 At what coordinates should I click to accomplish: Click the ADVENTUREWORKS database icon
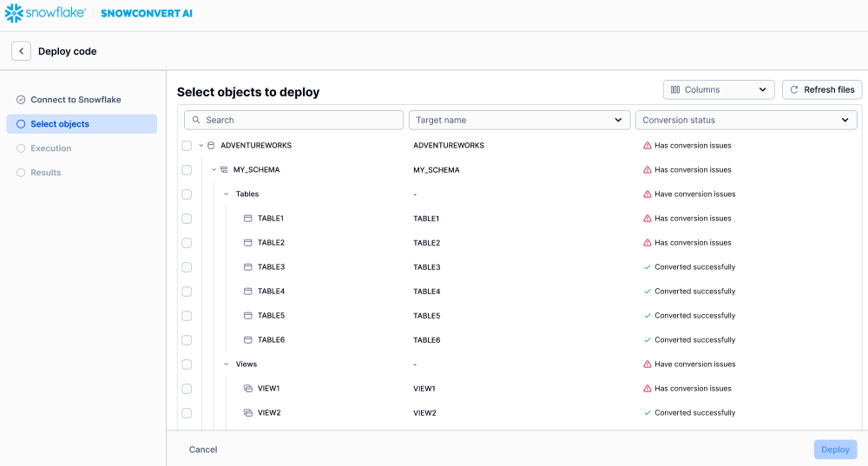pos(211,146)
